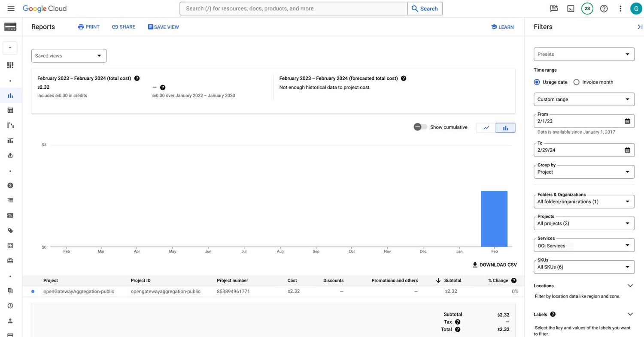This screenshot has width=644, height=337.
Task: Open the three-dot more options menu
Action: [620, 9]
